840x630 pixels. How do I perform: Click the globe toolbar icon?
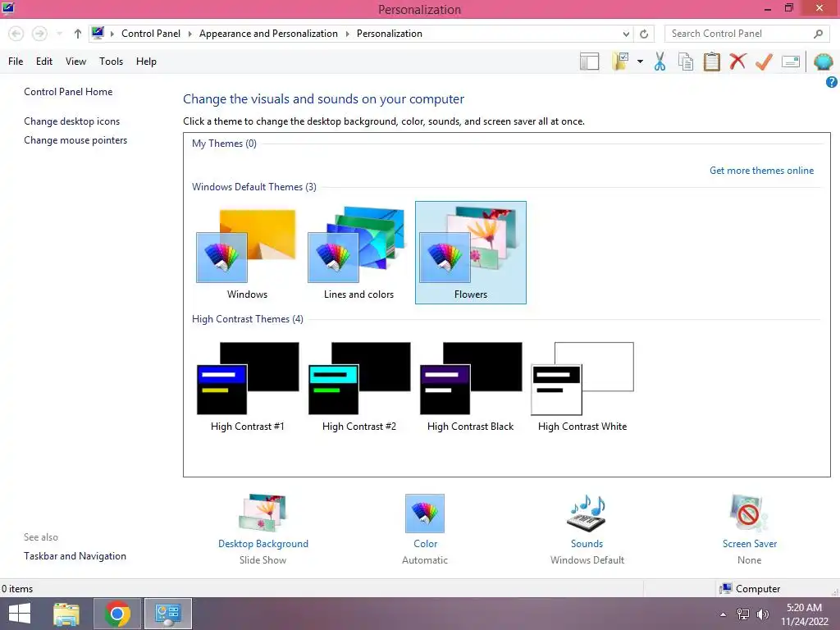[823, 62]
